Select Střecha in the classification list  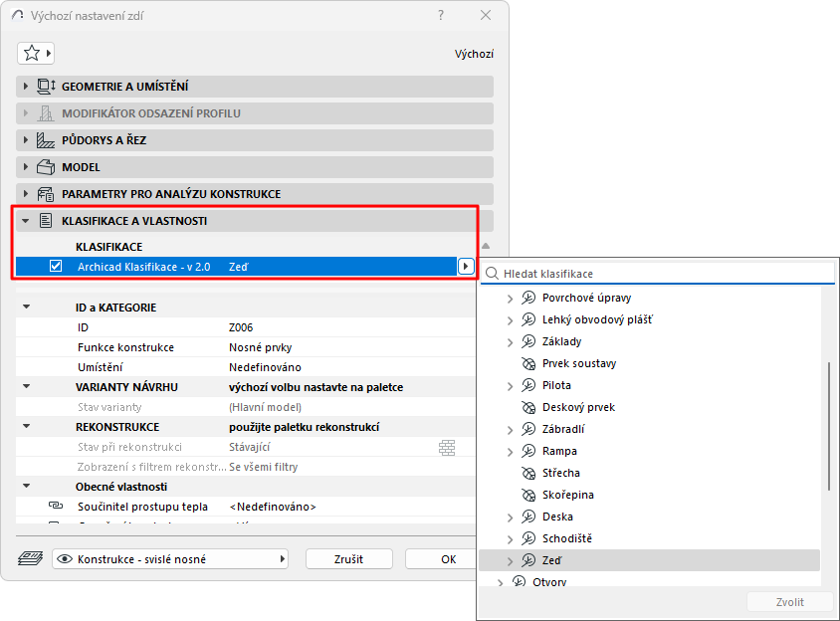point(561,473)
